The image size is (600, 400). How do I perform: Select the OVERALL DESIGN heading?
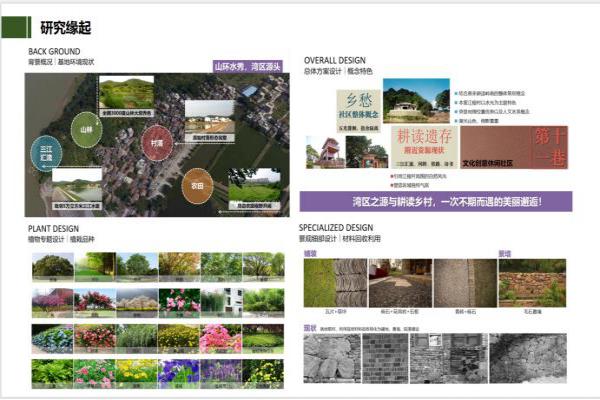pos(334,60)
